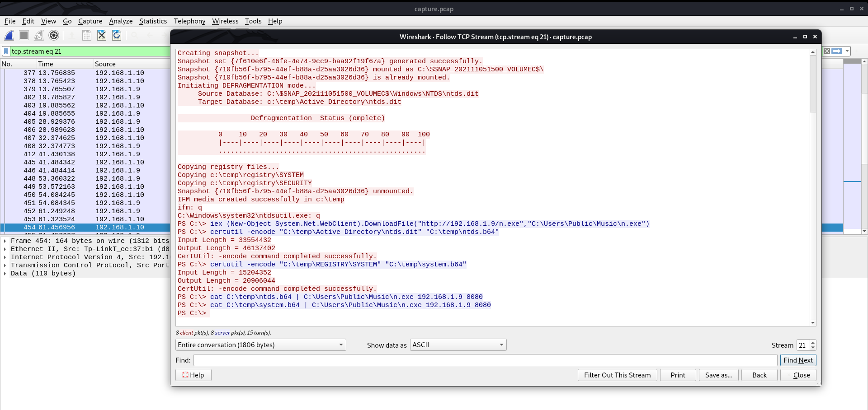
Task: Click the DownloadFile n.exe command line
Action: click(x=414, y=224)
